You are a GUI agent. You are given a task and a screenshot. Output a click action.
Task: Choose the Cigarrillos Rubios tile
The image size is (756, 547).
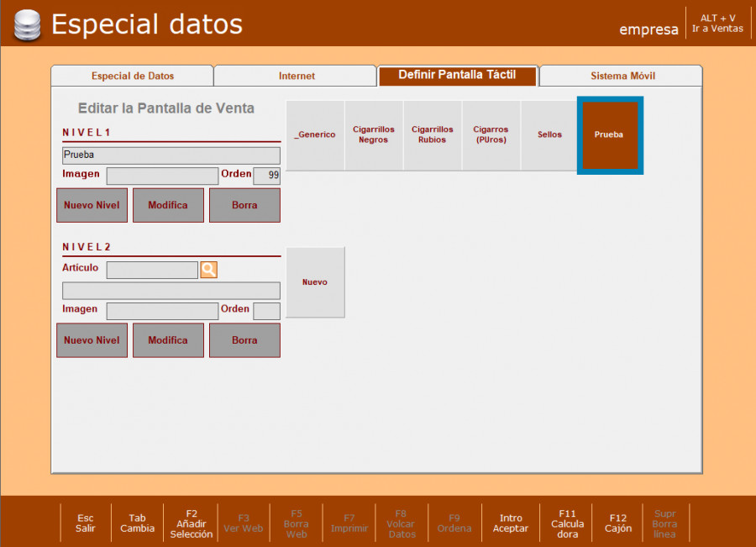point(433,135)
